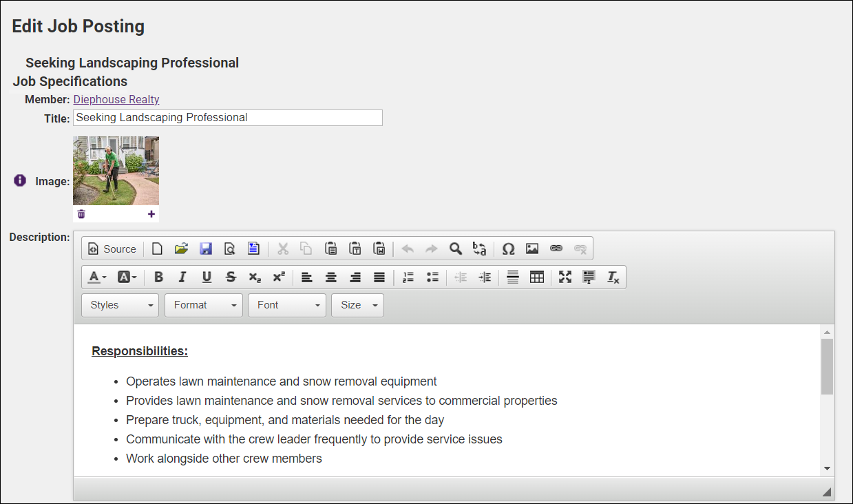
Task: Click Paste from Word icon
Action: [x=379, y=249]
